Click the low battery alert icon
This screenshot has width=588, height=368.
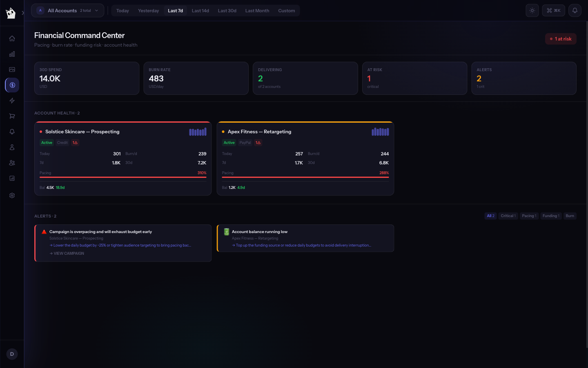click(227, 232)
